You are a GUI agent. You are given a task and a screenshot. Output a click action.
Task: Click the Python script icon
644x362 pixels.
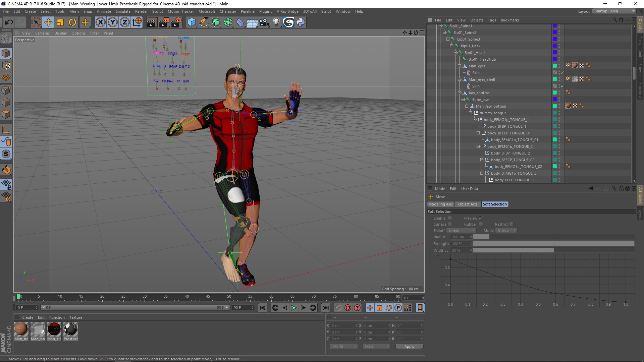tap(301, 22)
